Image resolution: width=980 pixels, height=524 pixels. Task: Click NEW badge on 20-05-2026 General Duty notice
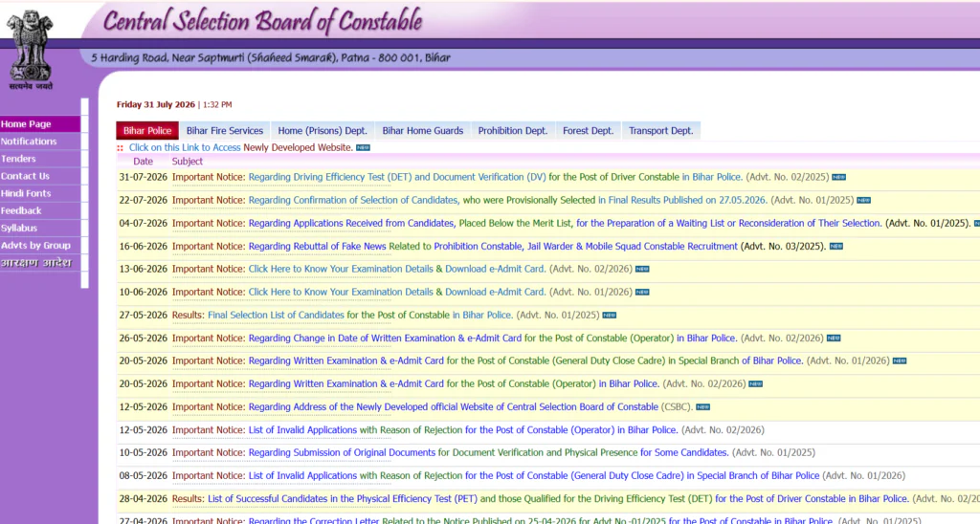click(900, 361)
